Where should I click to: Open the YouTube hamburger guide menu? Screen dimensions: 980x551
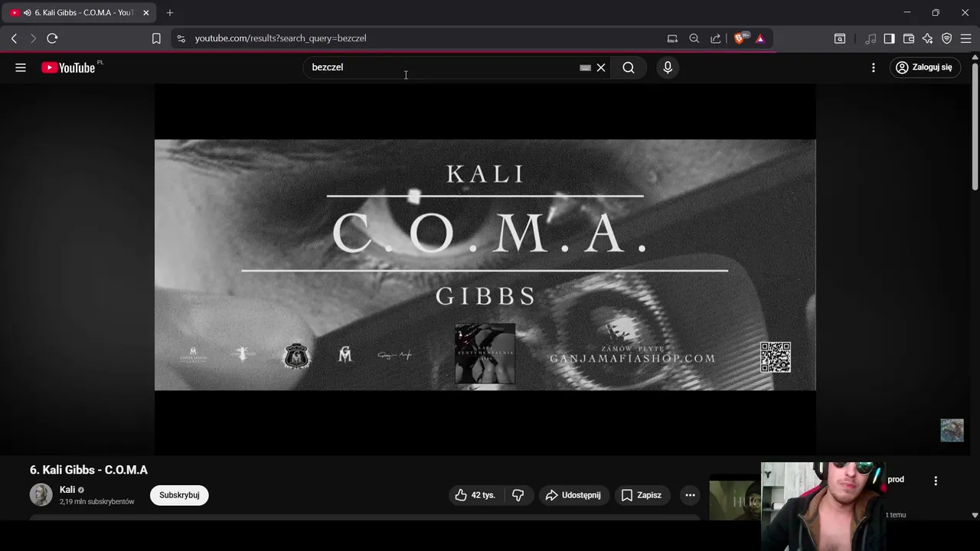click(21, 67)
